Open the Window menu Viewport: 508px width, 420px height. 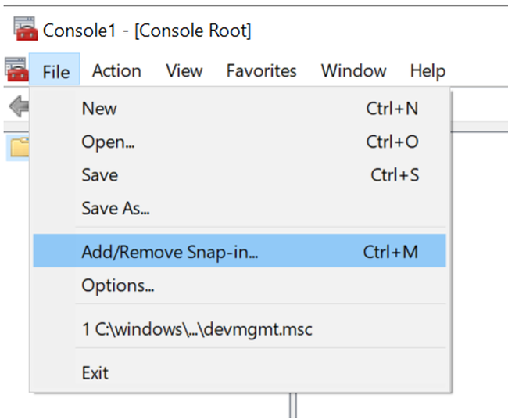353,71
